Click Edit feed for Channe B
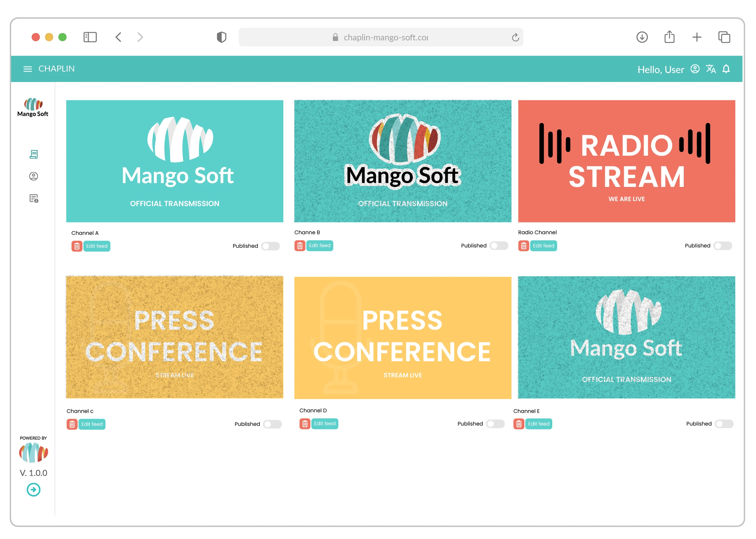 point(320,246)
